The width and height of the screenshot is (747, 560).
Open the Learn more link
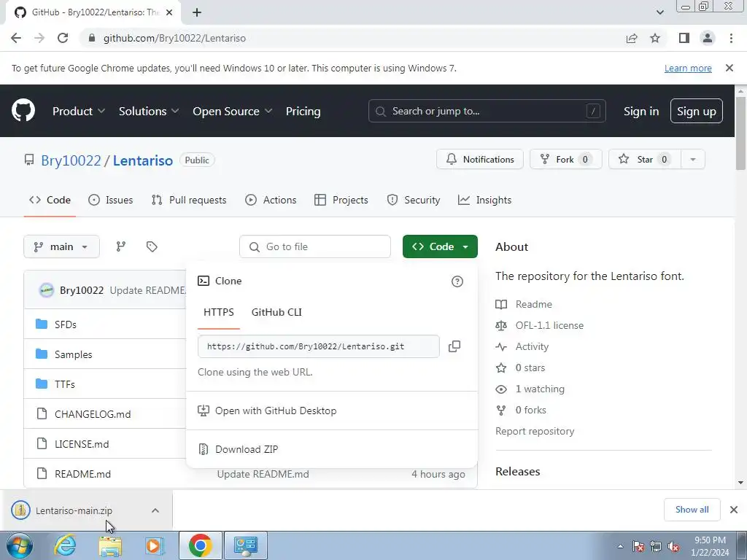(688, 68)
